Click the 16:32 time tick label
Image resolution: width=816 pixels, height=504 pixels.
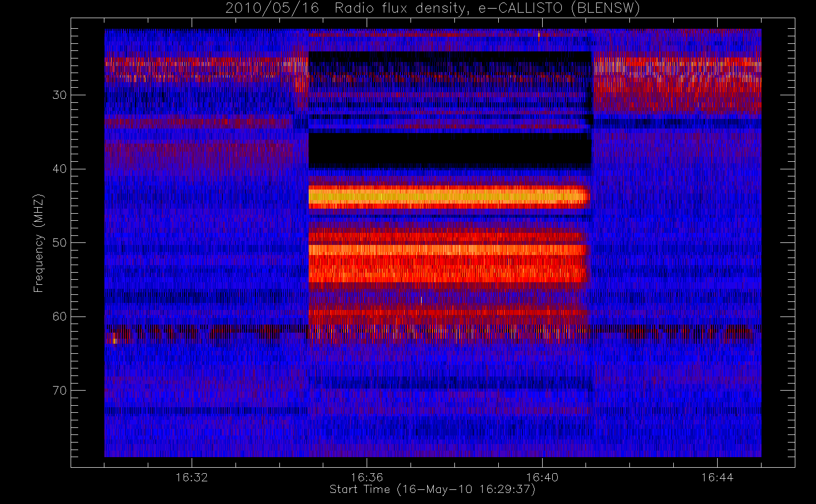click(192, 477)
